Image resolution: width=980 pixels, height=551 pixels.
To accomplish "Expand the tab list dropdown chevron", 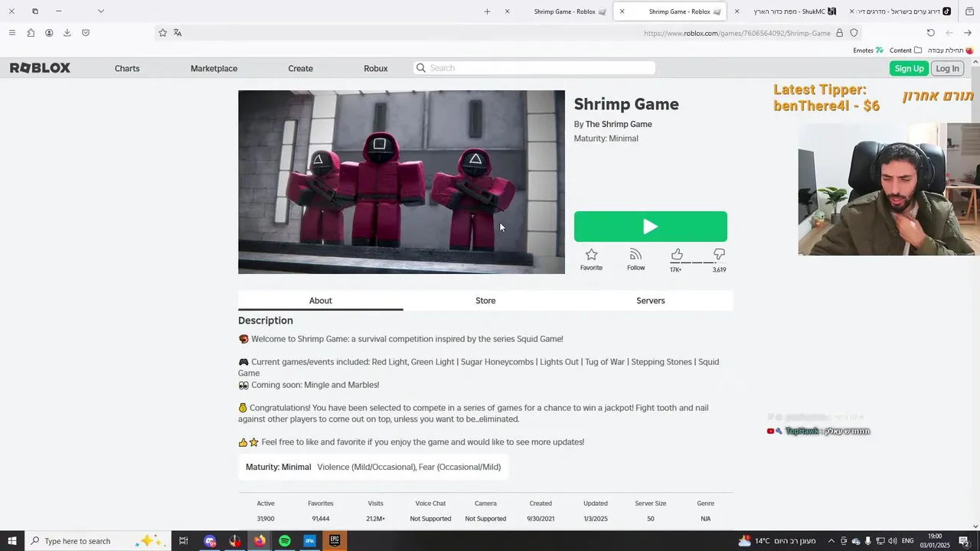I will (x=100, y=11).
